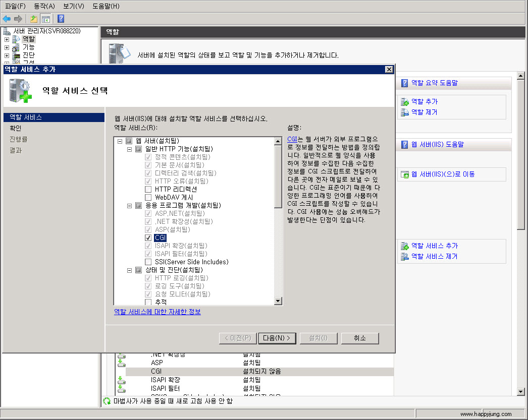
Task: Click the main window scroll down arrow
Action: pyautogui.click(x=521, y=391)
